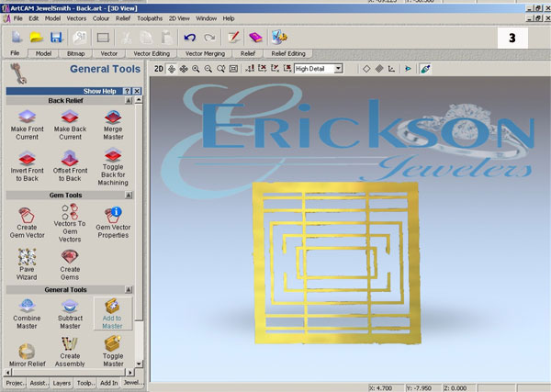Choose Offset Front to Back tool
The image size is (551, 392).
(x=70, y=166)
